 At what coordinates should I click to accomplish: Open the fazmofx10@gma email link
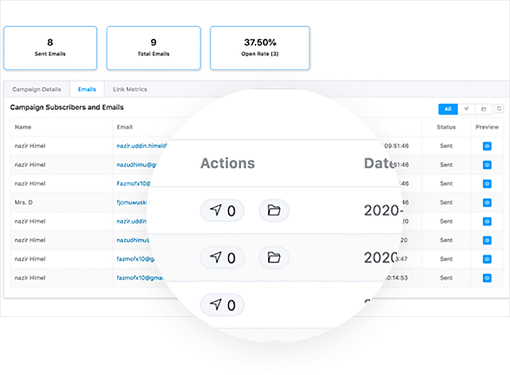[x=140, y=278]
